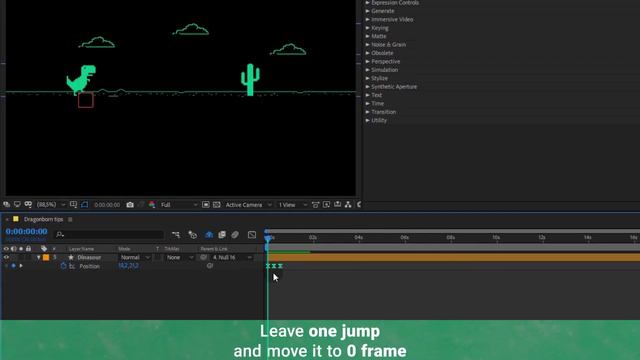Image resolution: width=640 pixels, height=360 pixels.
Task: Click the solo column header icon
Action: point(21,249)
